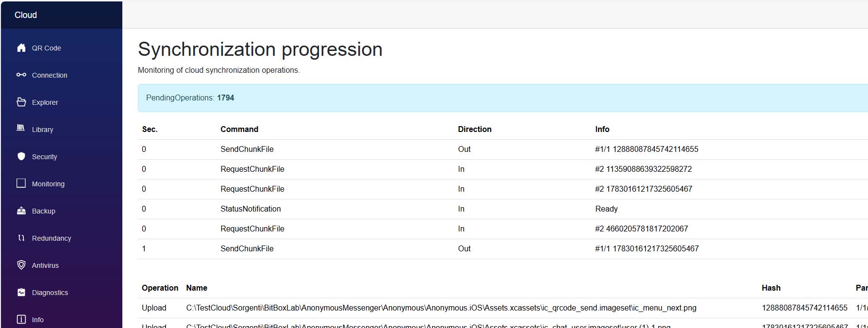
Task: Click the Diagnostics chart icon
Action: point(21,292)
